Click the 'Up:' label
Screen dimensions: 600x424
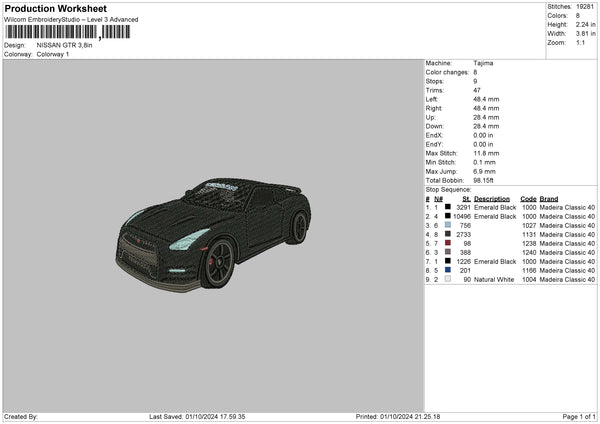tap(430, 117)
